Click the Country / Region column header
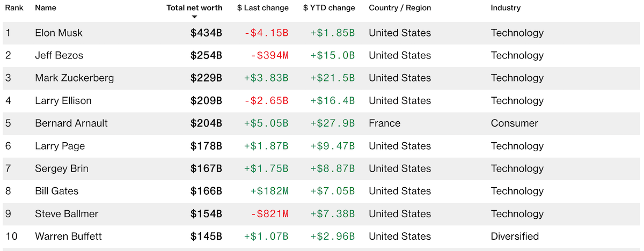The width and height of the screenshot is (644, 251). click(x=400, y=8)
